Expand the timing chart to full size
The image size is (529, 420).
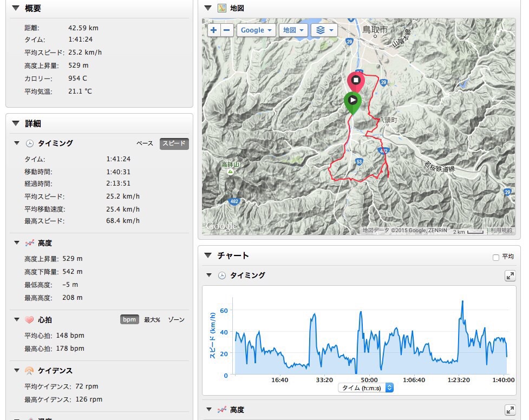[x=510, y=276]
